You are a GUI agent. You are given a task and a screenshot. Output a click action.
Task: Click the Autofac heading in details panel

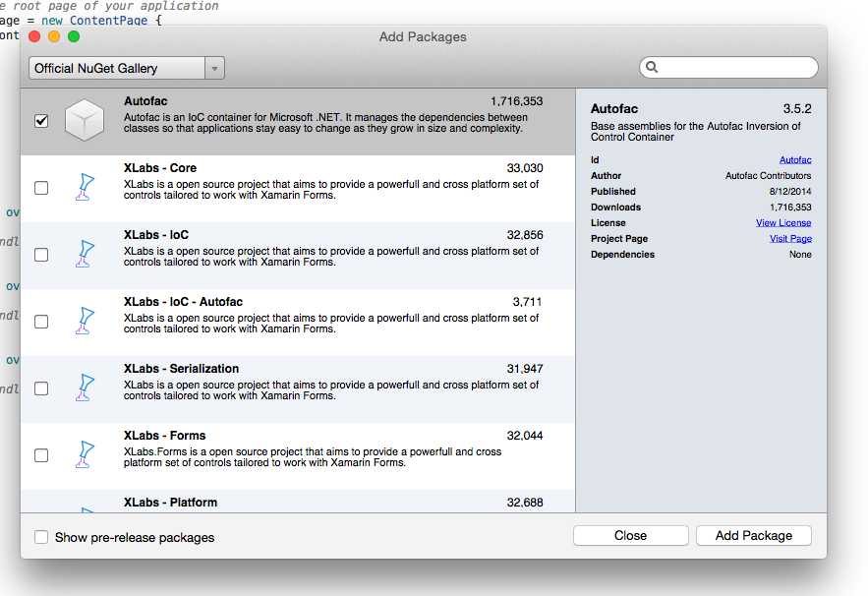point(614,108)
